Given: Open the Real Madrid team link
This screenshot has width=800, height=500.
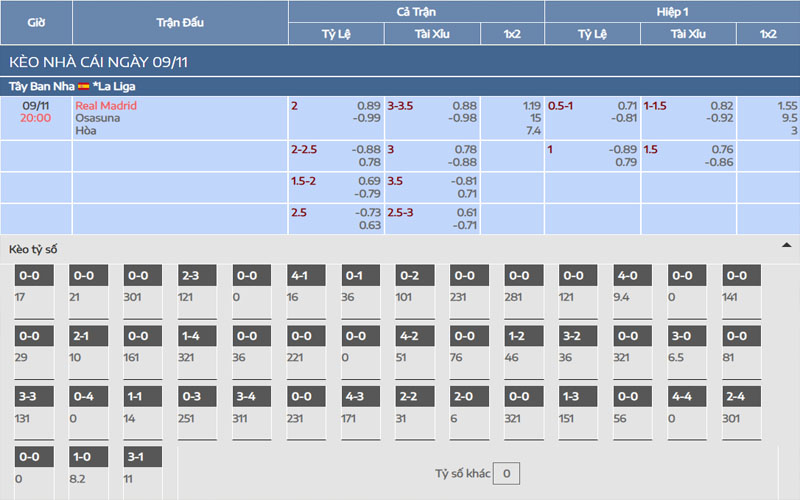Looking at the screenshot, I should coord(106,105).
